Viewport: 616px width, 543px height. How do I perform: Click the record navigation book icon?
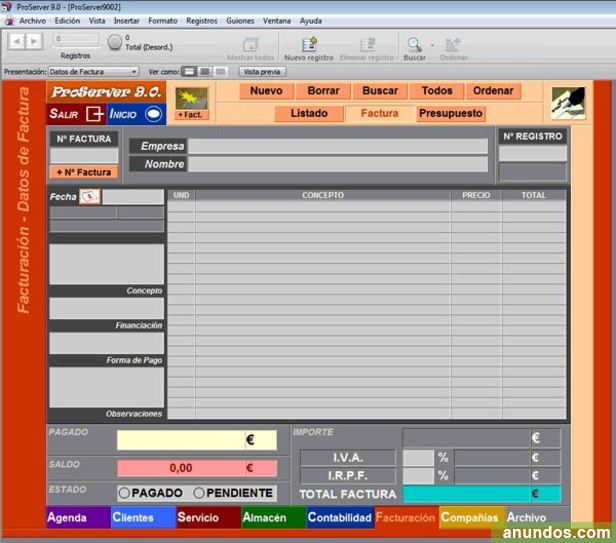(x=25, y=41)
